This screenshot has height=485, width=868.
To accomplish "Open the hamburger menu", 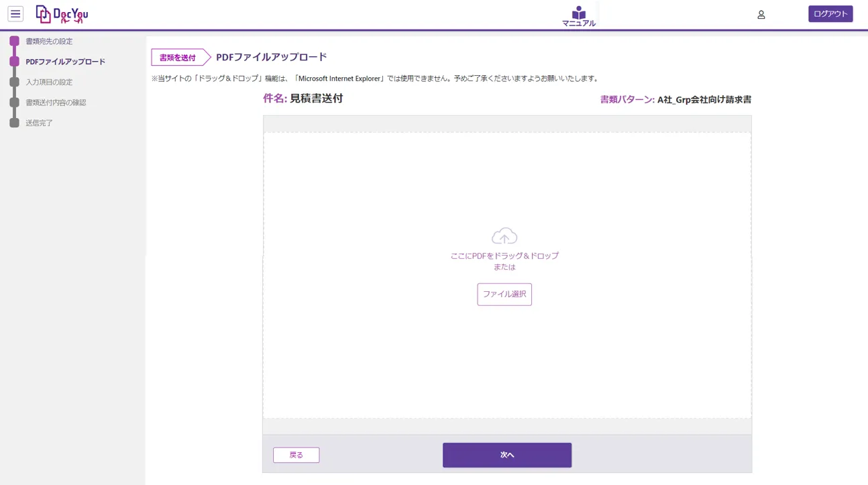I will tap(15, 14).
